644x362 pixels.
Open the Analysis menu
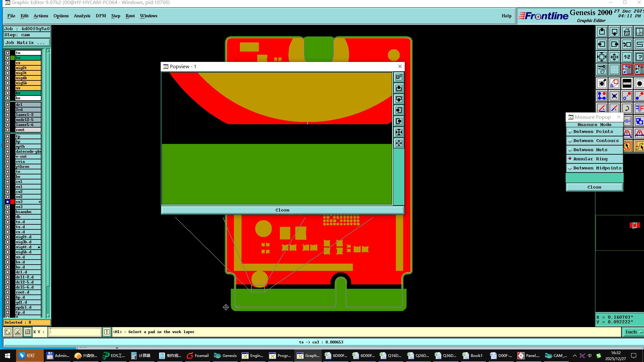click(x=82, y=16)
